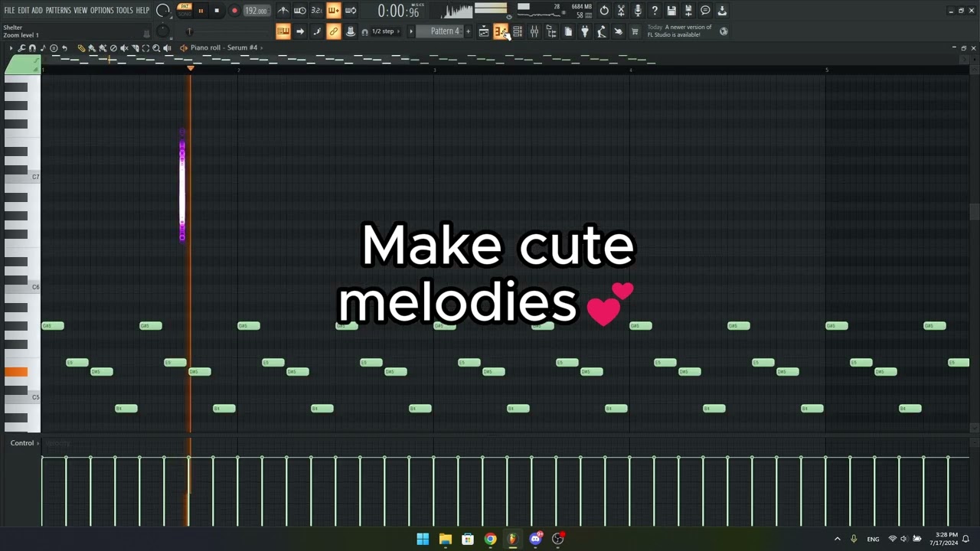The width and height of the screenshot is (980, 551).
Task: Click the playback speaker tool icon
Action: tap(167, 47)
